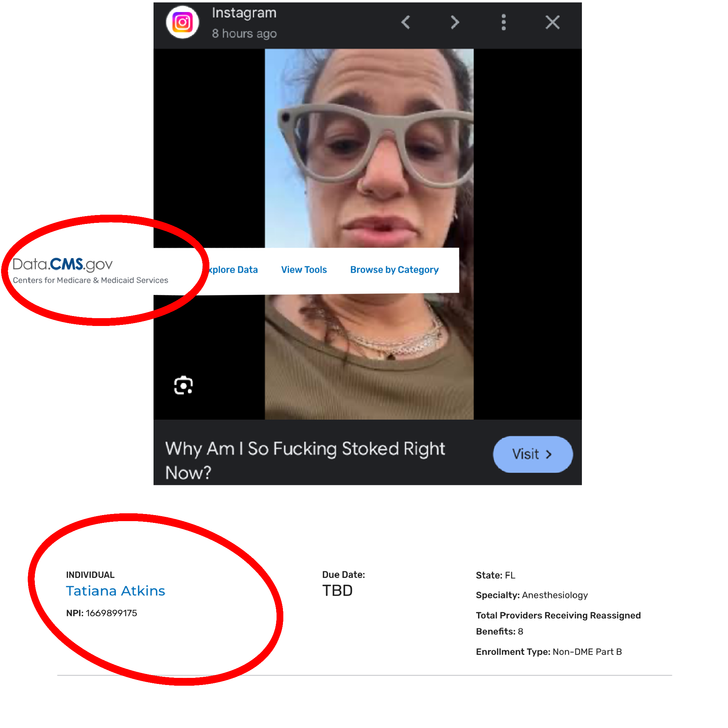The image size is (728, 728).
Task: Click the Google Lens search icon
Action: point(183,385)
